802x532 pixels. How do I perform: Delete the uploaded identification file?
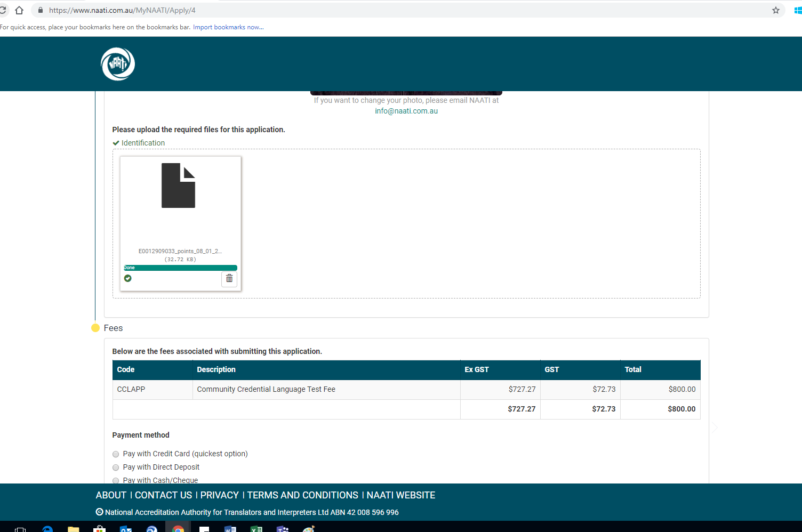pos(229,279)
